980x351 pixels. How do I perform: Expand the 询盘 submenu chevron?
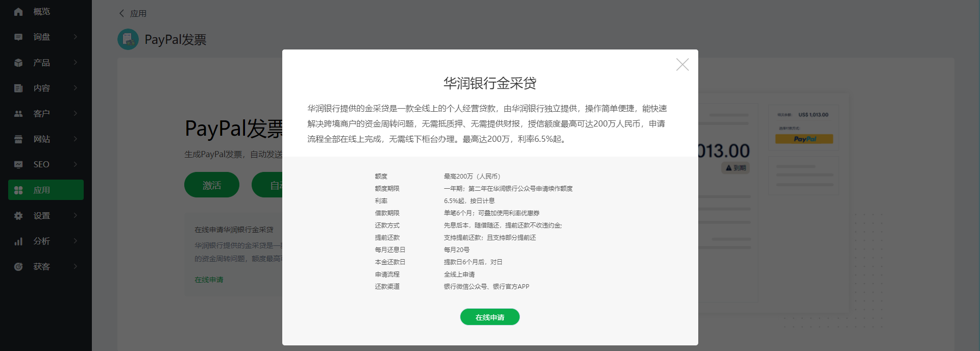(76, 37)
